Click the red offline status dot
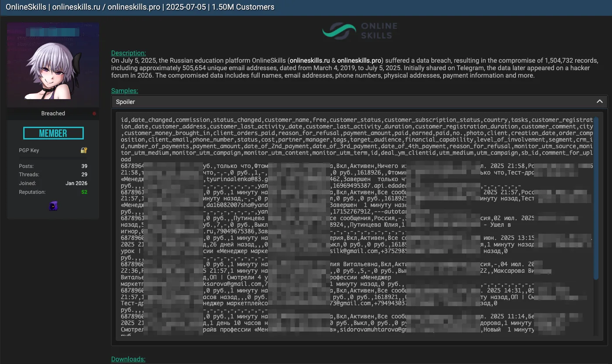The height and width of the screenshot is (364, 612). click(x=94, y=114)
